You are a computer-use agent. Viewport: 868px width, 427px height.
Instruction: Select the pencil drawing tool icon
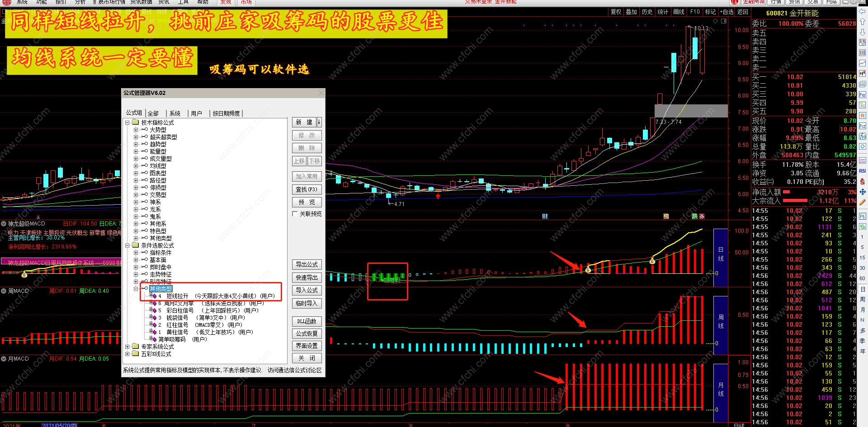(862, 202)
